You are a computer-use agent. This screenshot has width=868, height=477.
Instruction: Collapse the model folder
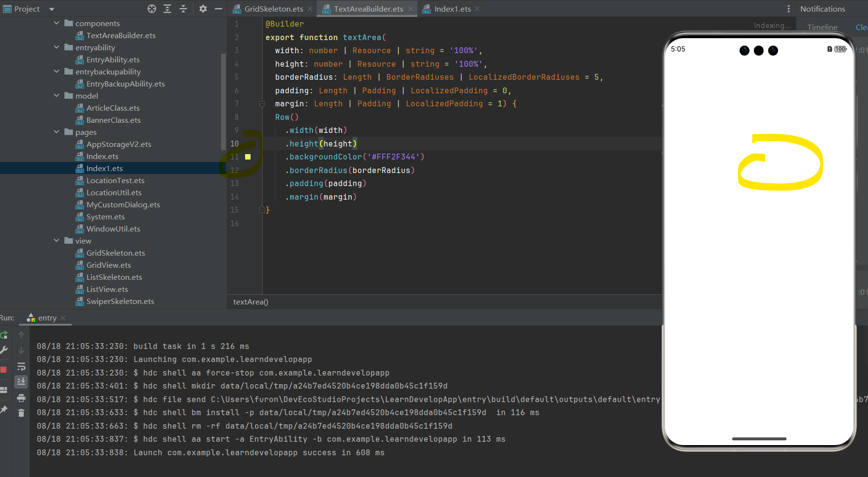(57, 96)
